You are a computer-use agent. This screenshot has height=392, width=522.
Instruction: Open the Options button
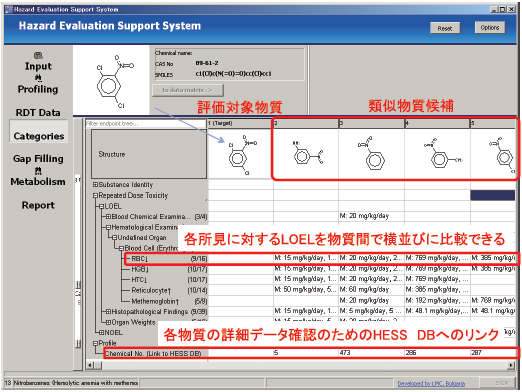click(x=490, y=27)
